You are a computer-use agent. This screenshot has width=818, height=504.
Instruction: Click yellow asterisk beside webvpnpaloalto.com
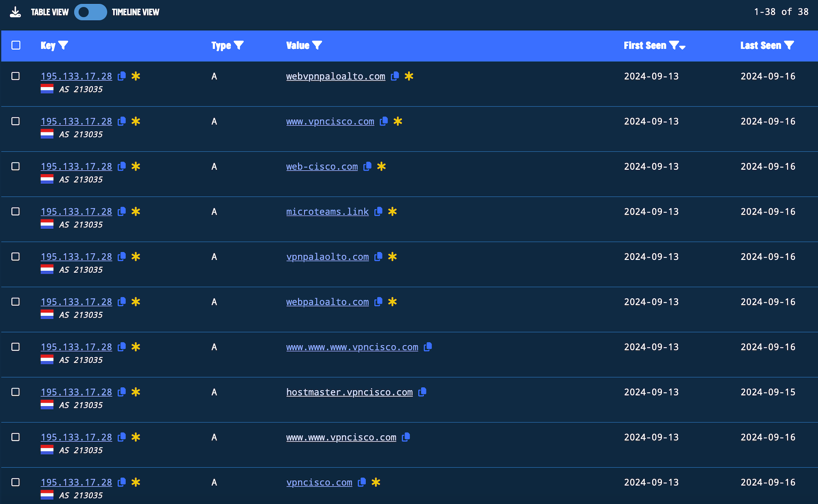pos(409,76)
